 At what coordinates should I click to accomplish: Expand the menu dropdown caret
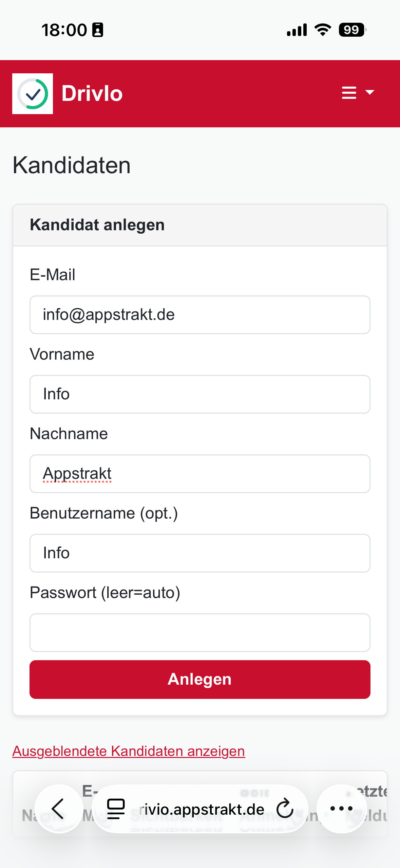369,92
